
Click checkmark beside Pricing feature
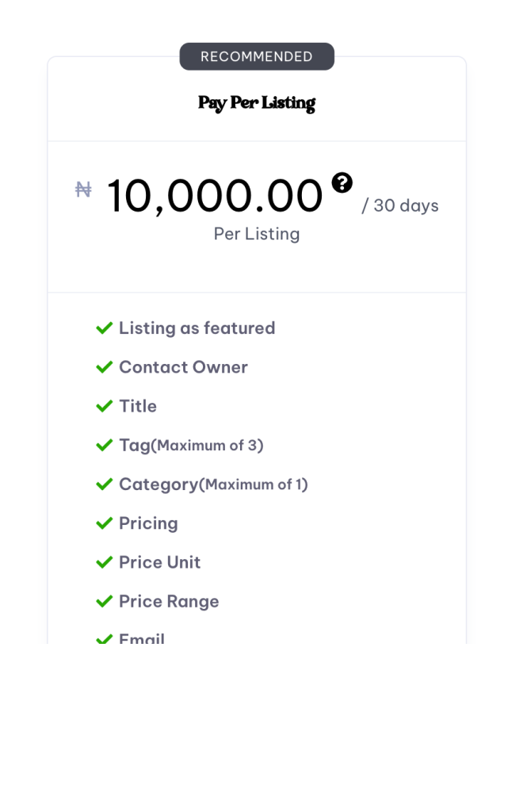[104, 523]
